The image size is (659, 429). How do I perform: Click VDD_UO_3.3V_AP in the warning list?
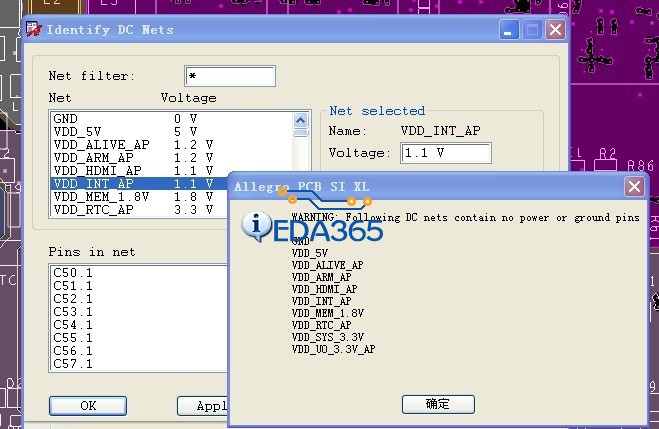(x=333, y=349)
